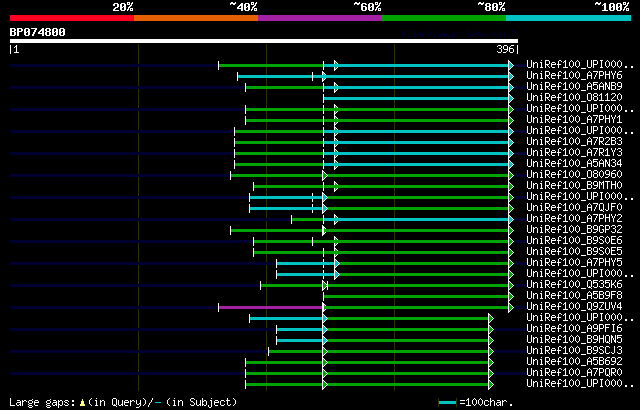Select the UniRef100_B9GP32 row label
This screenshot has width=640, height=410.
point(574,230)
